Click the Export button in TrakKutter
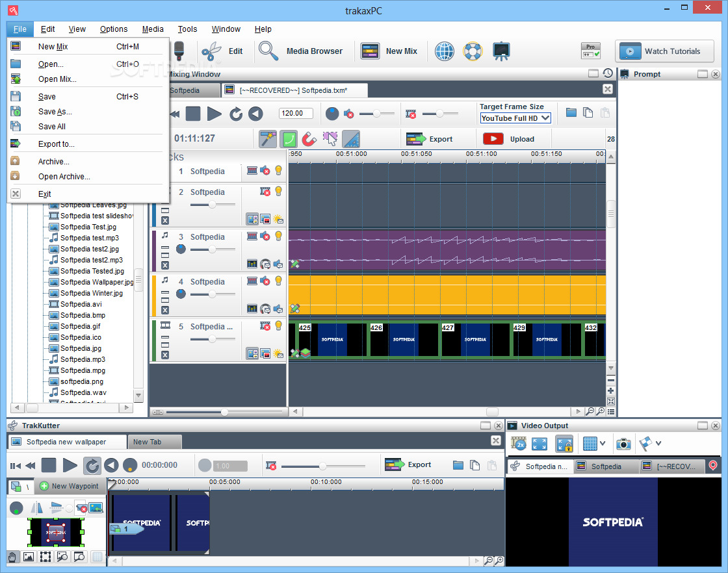This screenshot has height=573, width=728. (x=408, y=465)
